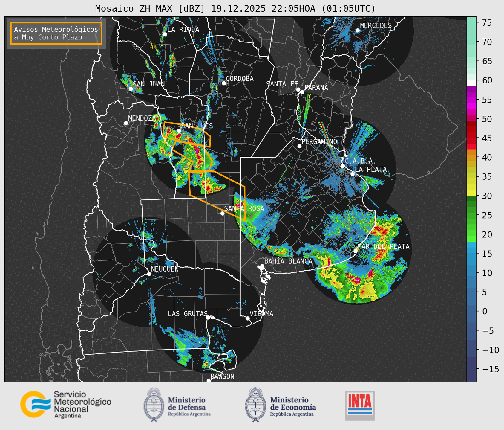This screenshot has height=430, width=504.
Task: Click the CÓRDOBA label text
Action: tap(240, 79)
